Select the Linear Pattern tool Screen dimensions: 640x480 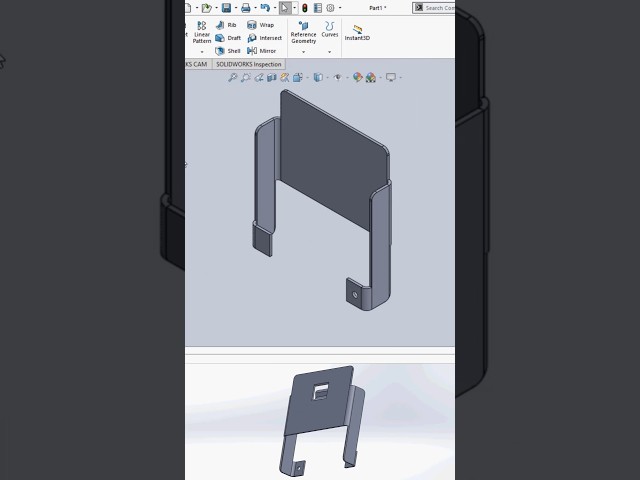(x=202, y=32)
